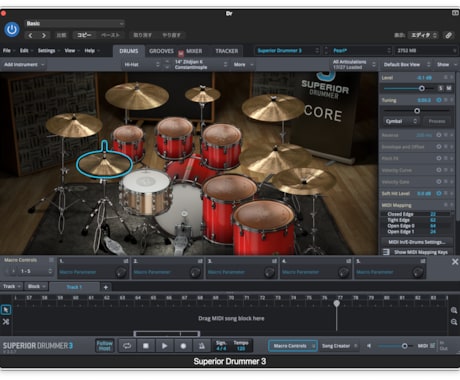Start playback with play button
Screen dimensions: 460x380
pyautogui.click(x=164, y=346)
